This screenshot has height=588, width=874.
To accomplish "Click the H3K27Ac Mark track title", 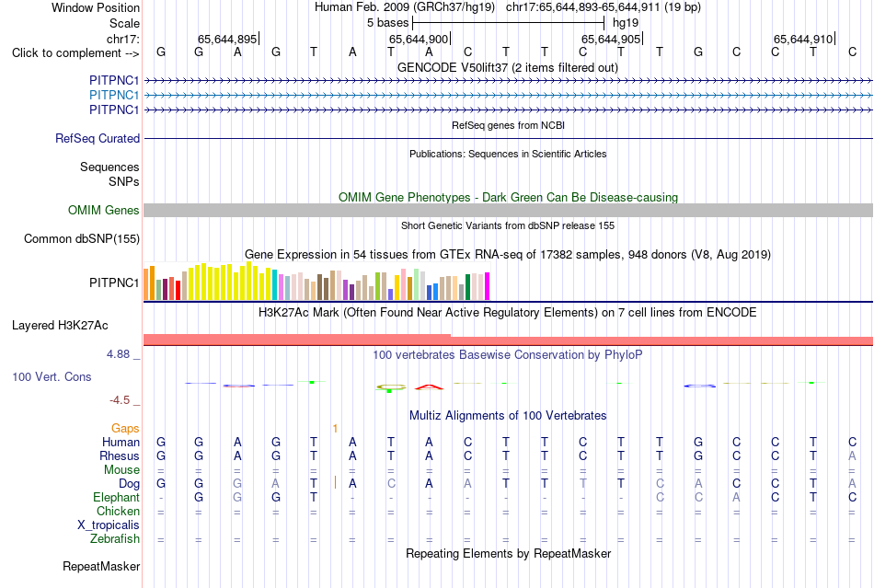I will (507, 312).
